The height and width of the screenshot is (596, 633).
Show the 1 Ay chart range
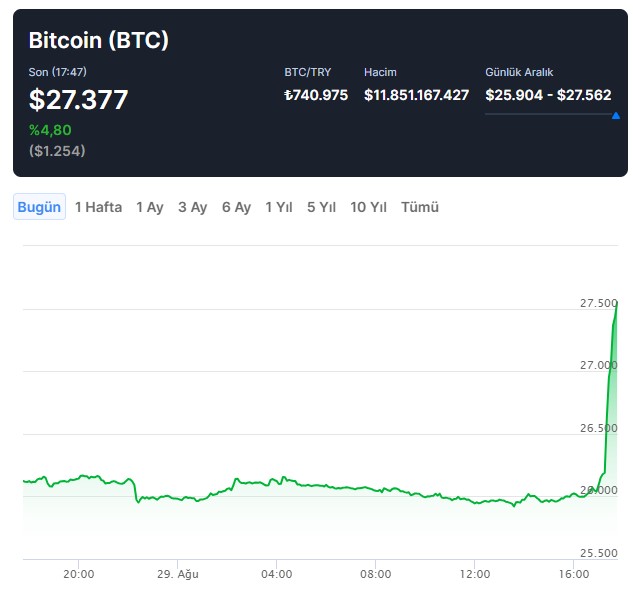(x=150, y=207)
